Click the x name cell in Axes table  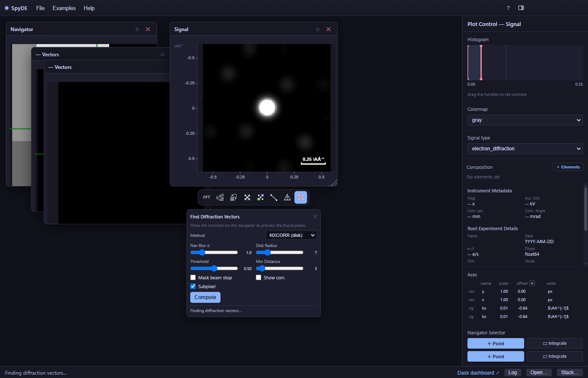coord(483,300)
